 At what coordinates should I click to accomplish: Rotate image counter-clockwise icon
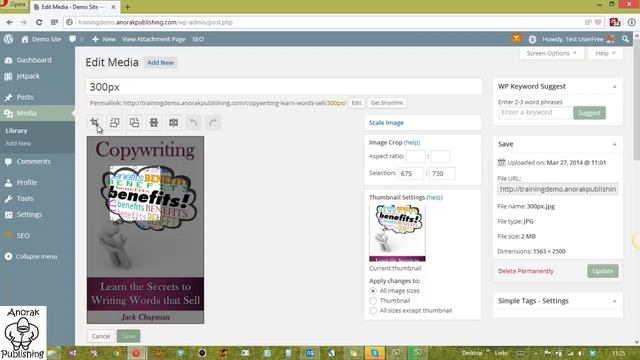coord(115,122)
